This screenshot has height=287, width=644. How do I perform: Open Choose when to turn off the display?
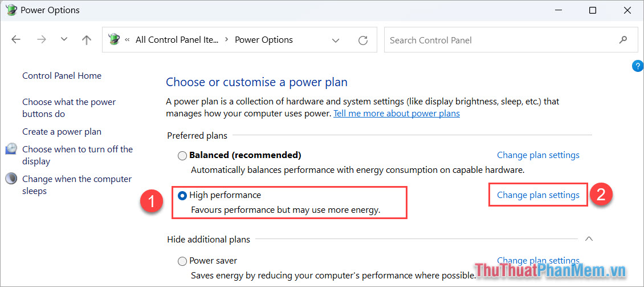pyautogui.click(x=78, y=155)
